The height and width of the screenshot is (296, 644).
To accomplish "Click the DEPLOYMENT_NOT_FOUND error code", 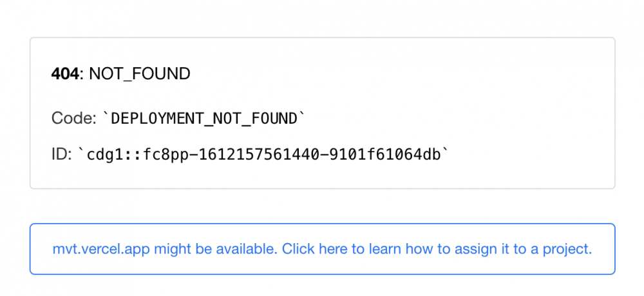I will pos(204,119).
